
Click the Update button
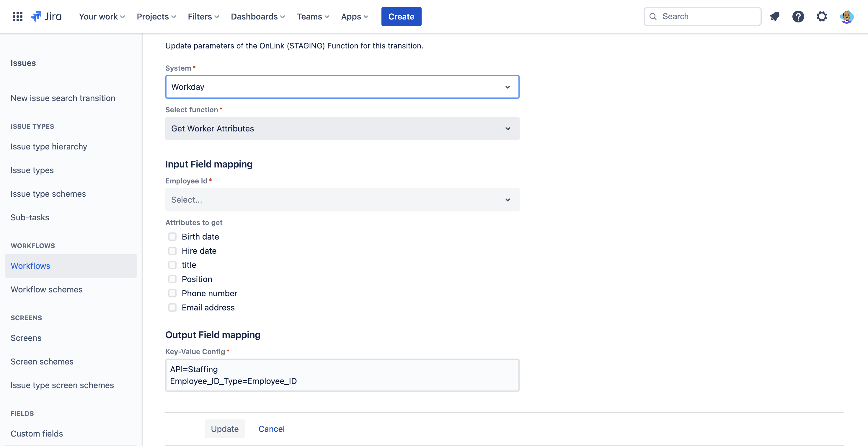point(225,428)
